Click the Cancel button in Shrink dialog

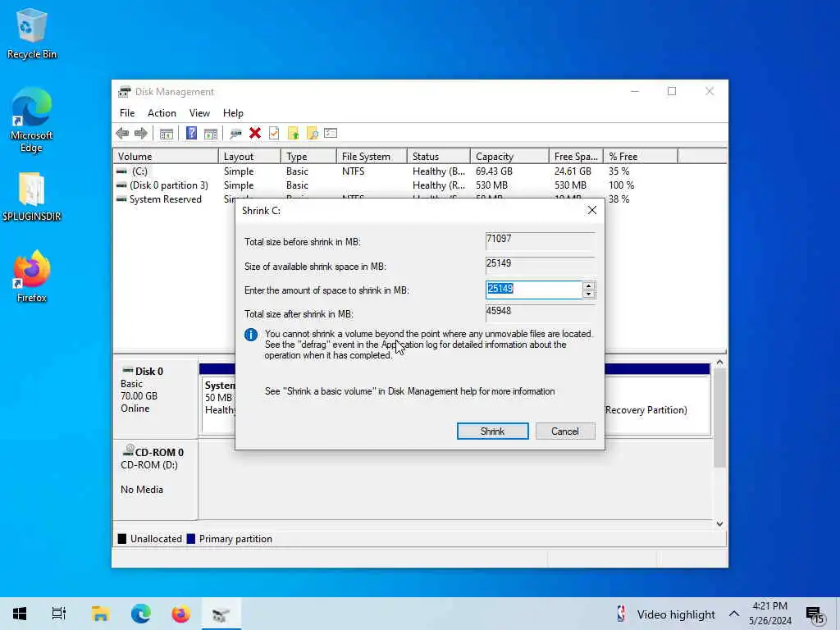pos(565,431)
